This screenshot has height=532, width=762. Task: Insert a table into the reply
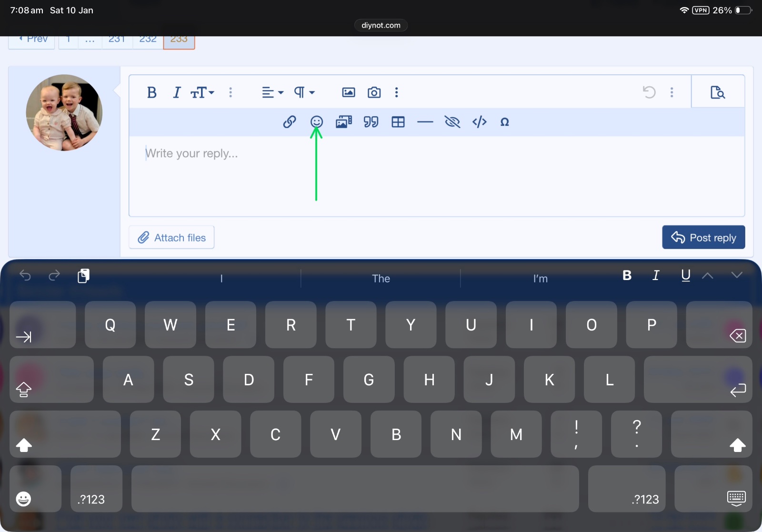(398, 122)
